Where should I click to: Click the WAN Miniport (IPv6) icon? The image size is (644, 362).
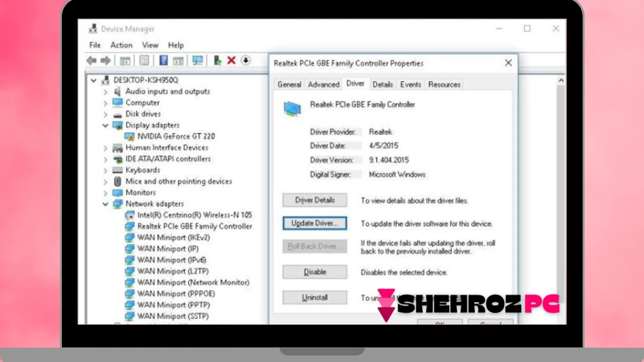(x=130, y=260)
